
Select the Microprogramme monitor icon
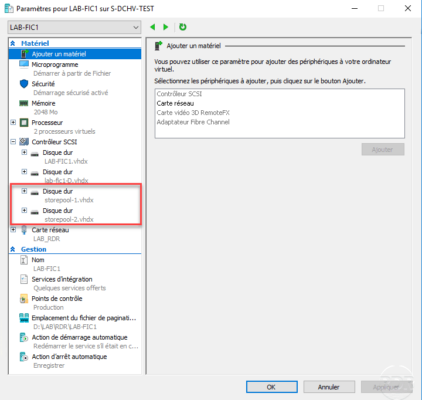point(24,65)
